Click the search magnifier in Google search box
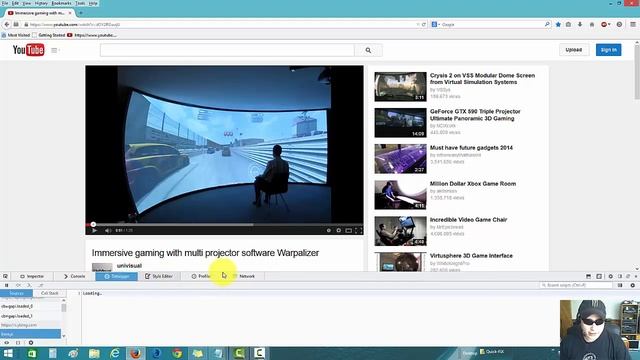 click(547, 24)
